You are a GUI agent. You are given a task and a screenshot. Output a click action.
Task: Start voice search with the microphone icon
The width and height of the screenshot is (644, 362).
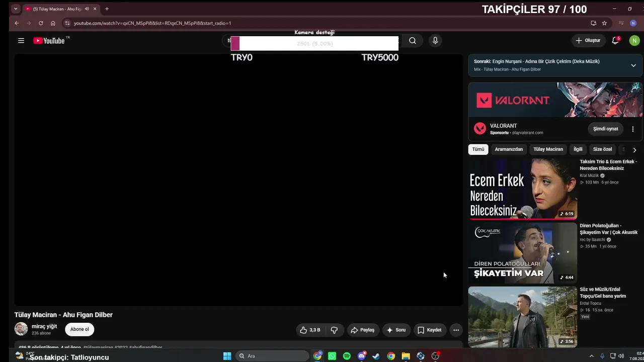pos(435,41)
